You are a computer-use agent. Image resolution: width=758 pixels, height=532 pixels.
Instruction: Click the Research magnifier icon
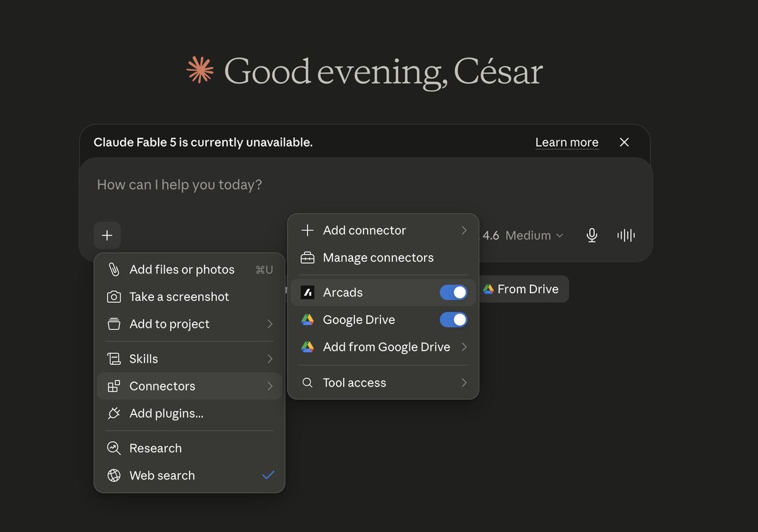tap(114, 448)
